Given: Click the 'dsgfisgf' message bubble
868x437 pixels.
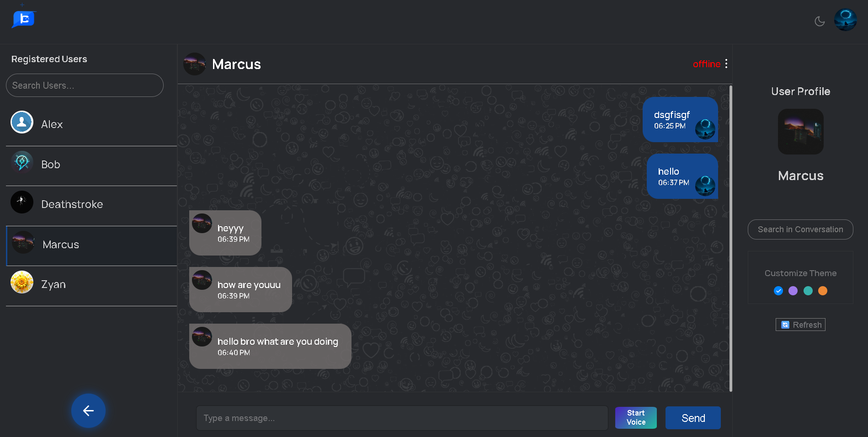Looking at the screenshot, I should (680, 120).
